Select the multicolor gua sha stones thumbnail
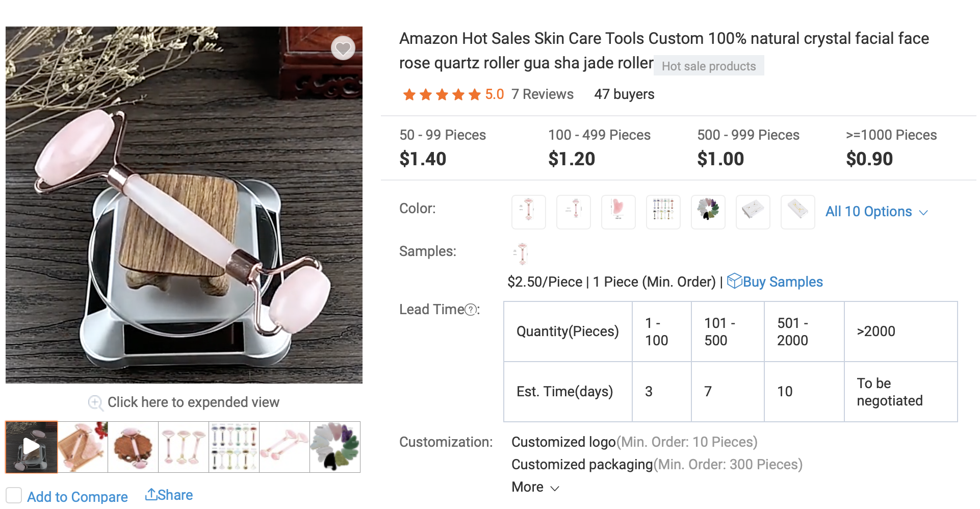The height and width of the screenshot is (509, 980). (x=335, y=447)
